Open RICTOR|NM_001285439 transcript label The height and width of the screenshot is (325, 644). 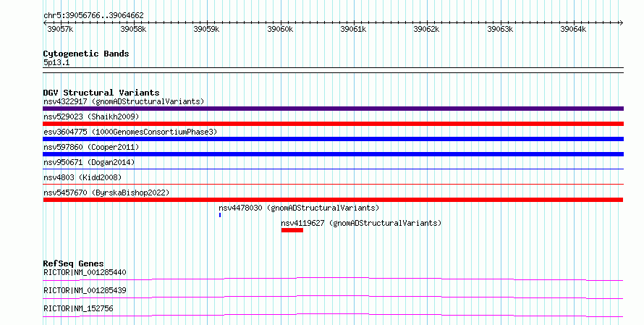85,290
